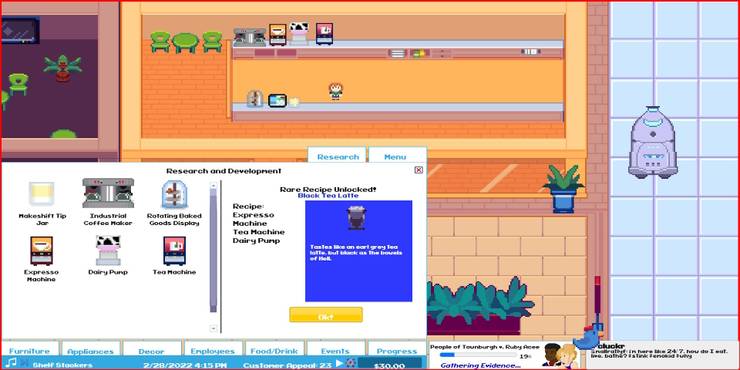The height and width of the screenshot is (370, 740).
Task: Click the gear icon beside play arrow
Action: point(350,363)
